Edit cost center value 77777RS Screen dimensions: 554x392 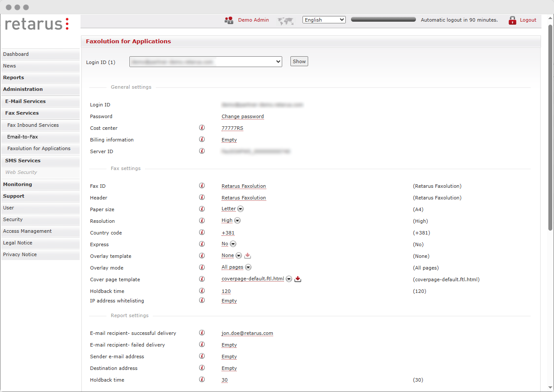tap(232, 128)
